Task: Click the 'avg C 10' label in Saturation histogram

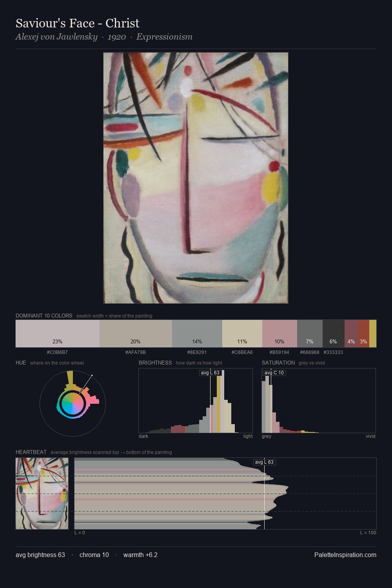Action: pyautogui.click(x=274, y=373)
